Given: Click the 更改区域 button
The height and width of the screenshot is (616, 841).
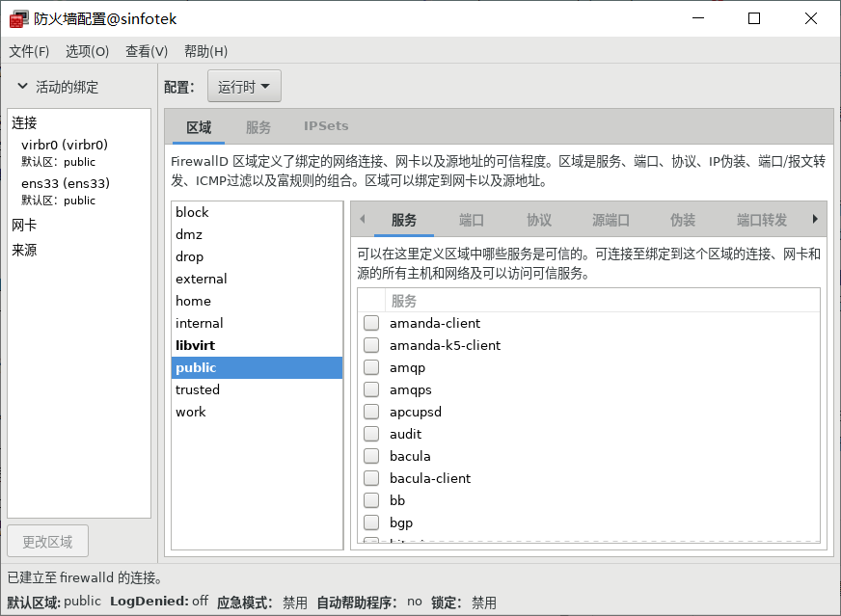Looking at the screenshot, I should [x=47, y=542].
